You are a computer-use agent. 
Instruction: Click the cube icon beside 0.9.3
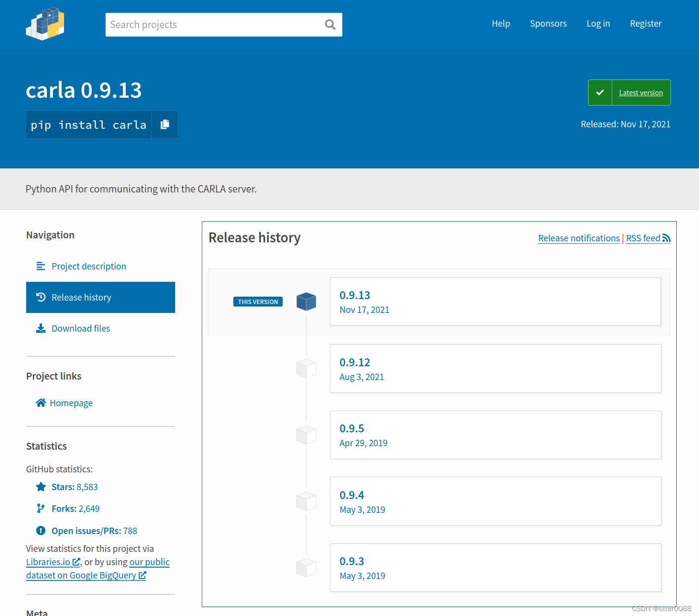pyautogui.click(x=306, y=568)
